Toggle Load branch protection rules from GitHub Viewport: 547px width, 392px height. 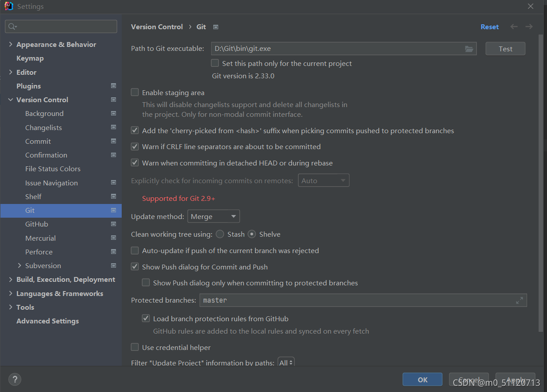(146, 319)
